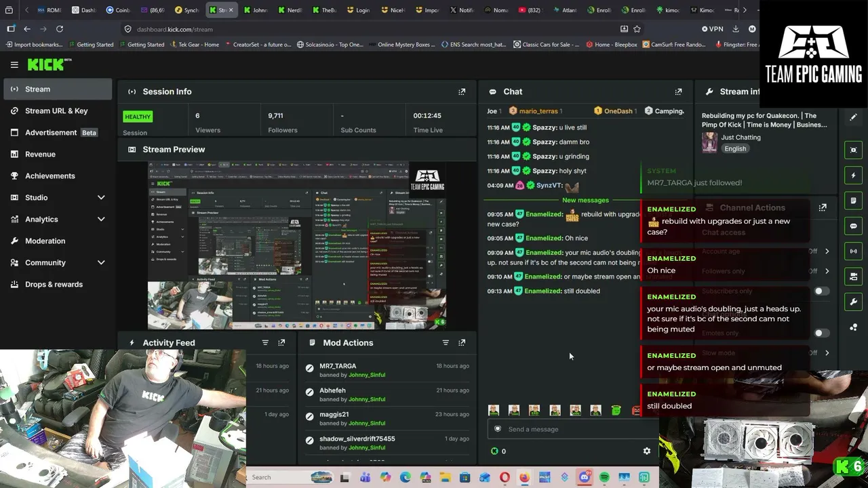Toggle the wrench stream info widget
The image size is (868, 488).
coord(853,302)
